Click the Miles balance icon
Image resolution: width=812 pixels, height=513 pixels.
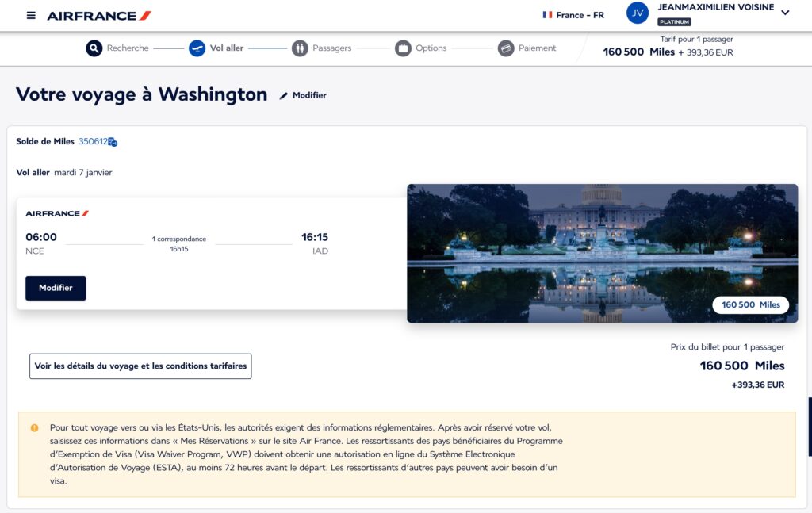coord(113,142)
